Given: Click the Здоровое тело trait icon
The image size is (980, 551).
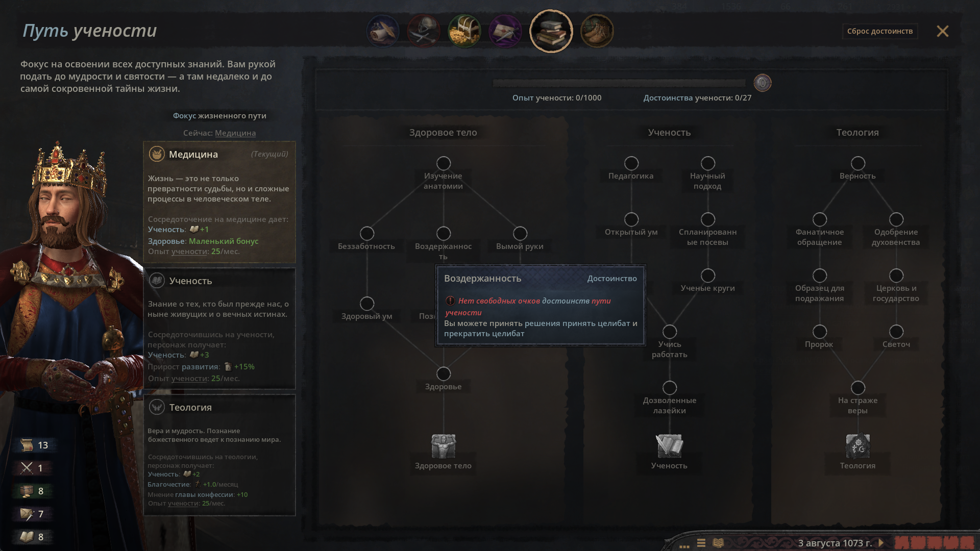Looking at the screenshot, I should [x=443, y=446].
